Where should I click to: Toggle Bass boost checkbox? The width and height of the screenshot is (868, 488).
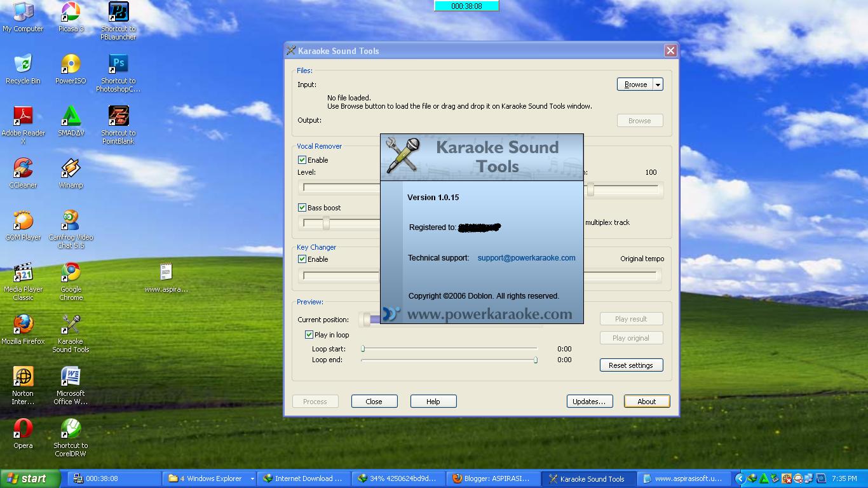pyautogui.click(x=302, y=208)
